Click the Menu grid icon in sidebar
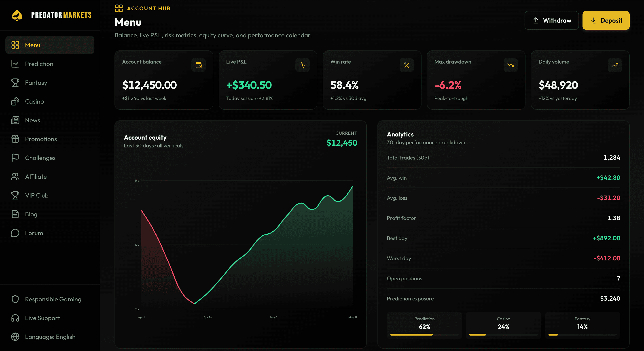 tap(15, 45)
